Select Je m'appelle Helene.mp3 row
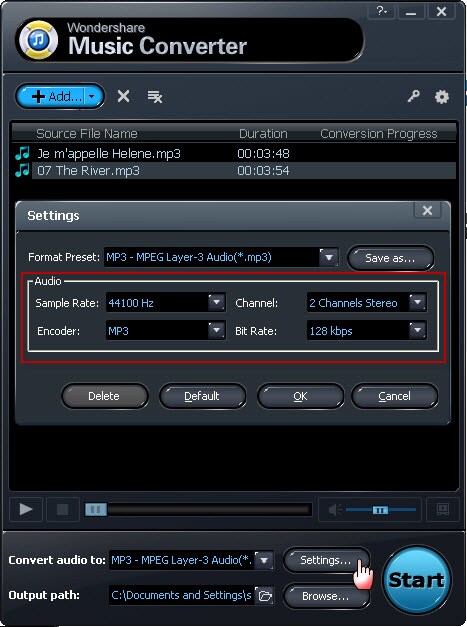The width and height of the screenshot is (467, 627). [x=234, y=154]
